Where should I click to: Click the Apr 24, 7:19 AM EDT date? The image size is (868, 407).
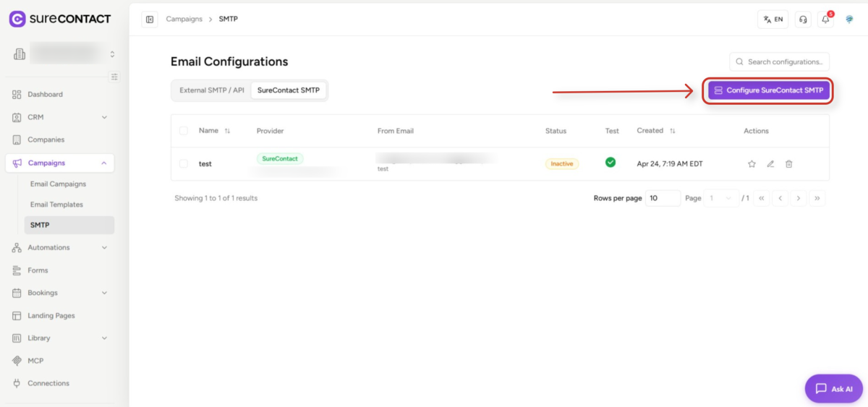click(670, 164)
